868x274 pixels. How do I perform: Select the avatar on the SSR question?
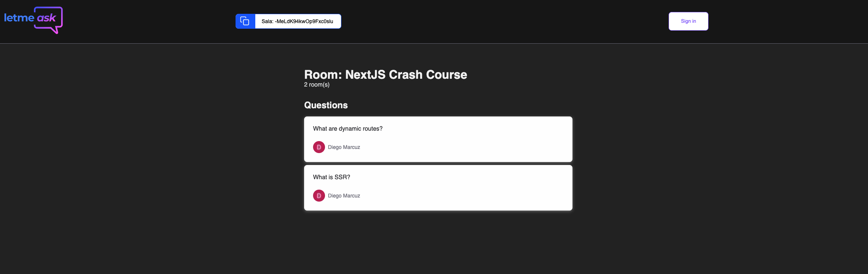pyautogui.click(x=319, y=196)
